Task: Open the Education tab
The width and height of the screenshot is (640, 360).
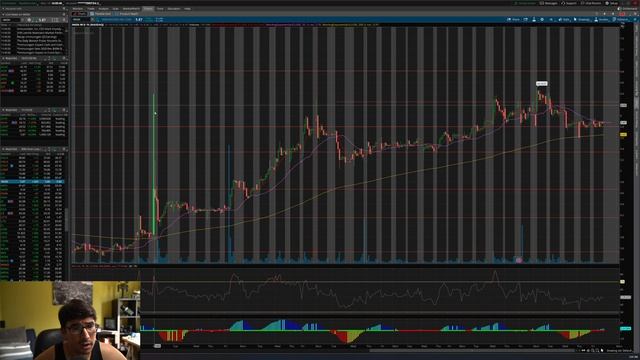Action: [x=174, y=9]
